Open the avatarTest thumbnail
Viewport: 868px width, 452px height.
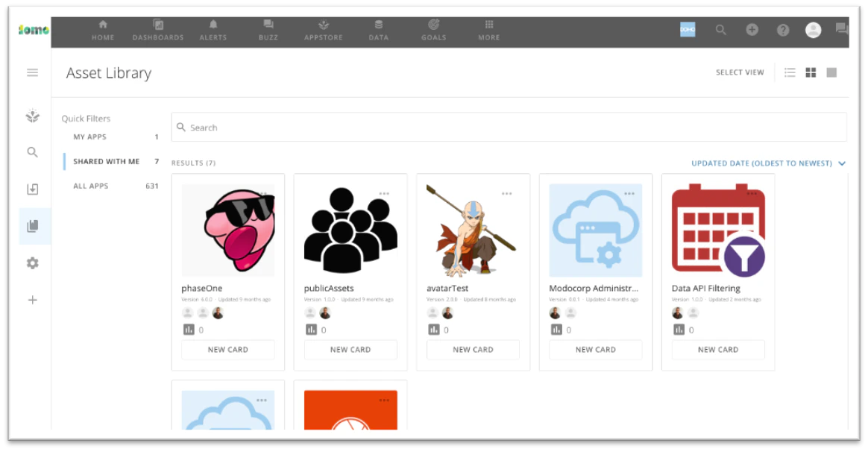point(473,230)
